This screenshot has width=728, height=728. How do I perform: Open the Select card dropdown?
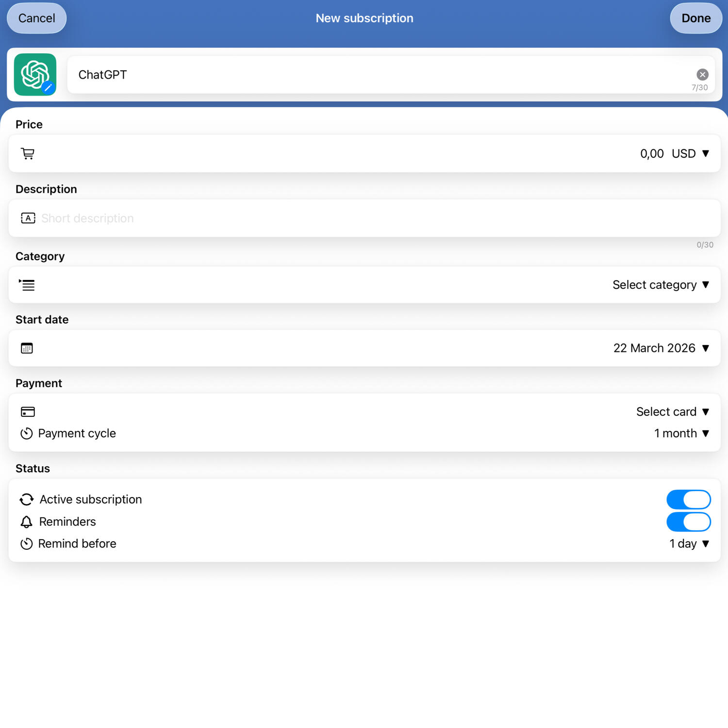(x=672, y=412)
